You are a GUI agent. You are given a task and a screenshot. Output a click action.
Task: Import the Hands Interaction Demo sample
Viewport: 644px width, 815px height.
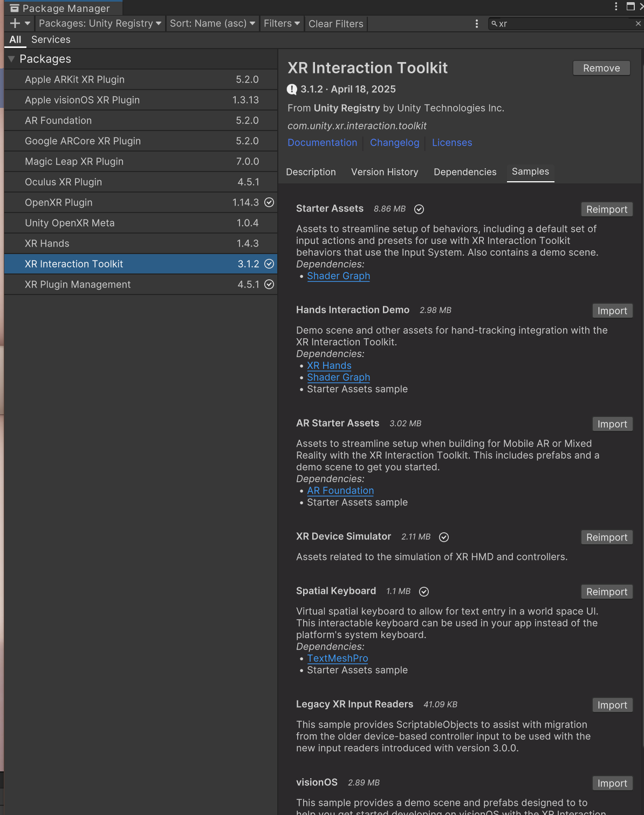[x=612, y=311]
